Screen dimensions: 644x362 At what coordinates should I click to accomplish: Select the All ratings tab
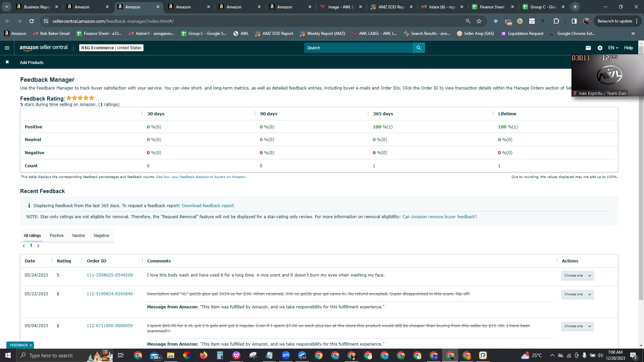tap(33, 236)
